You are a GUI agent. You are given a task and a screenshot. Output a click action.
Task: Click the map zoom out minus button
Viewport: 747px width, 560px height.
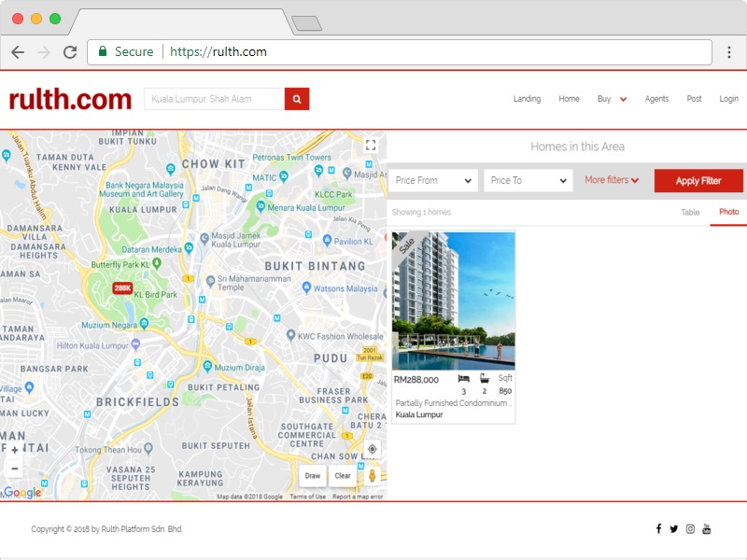pyautogui.click(x=14, y=469)
